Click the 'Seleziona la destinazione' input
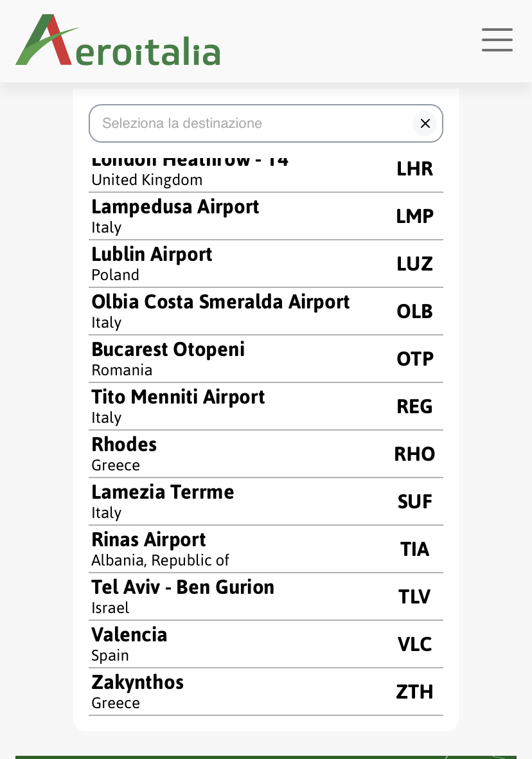The image size is (532, 759). pyautogui.click(x=251, y=123)
